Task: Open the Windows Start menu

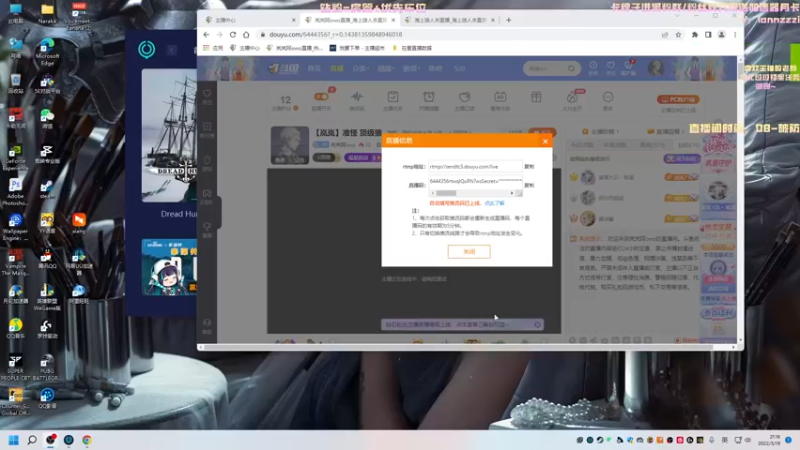Action: [14, 440]
